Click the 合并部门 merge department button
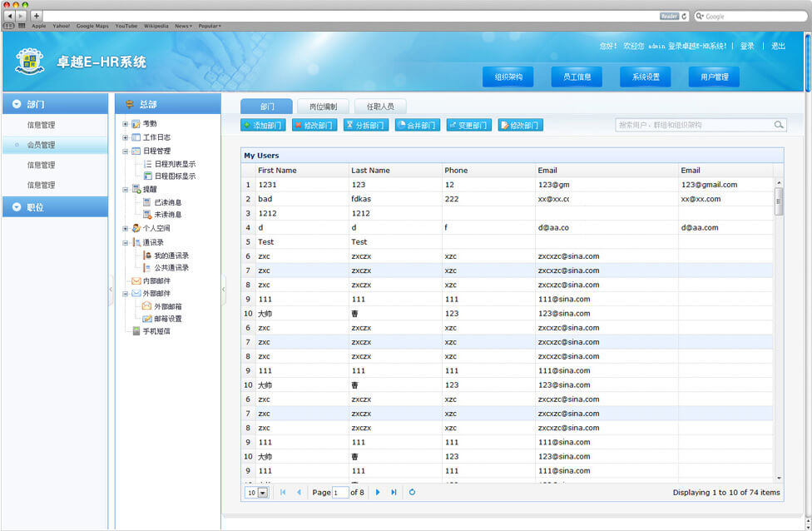812x531 pixels. point(417,126)
